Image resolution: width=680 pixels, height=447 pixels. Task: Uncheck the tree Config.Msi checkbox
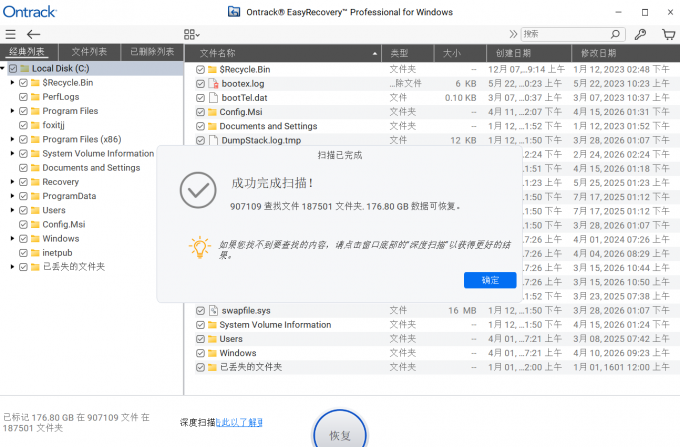click(x=23, y=225)
